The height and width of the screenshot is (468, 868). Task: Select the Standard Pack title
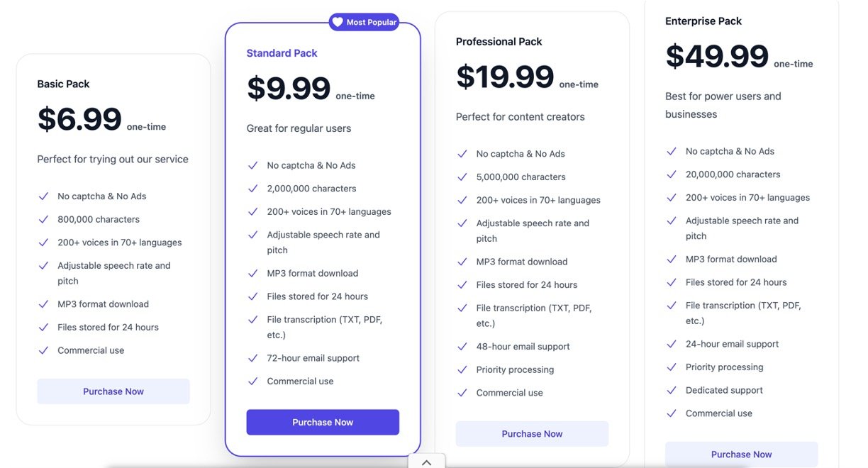click(x=282, y=53)
